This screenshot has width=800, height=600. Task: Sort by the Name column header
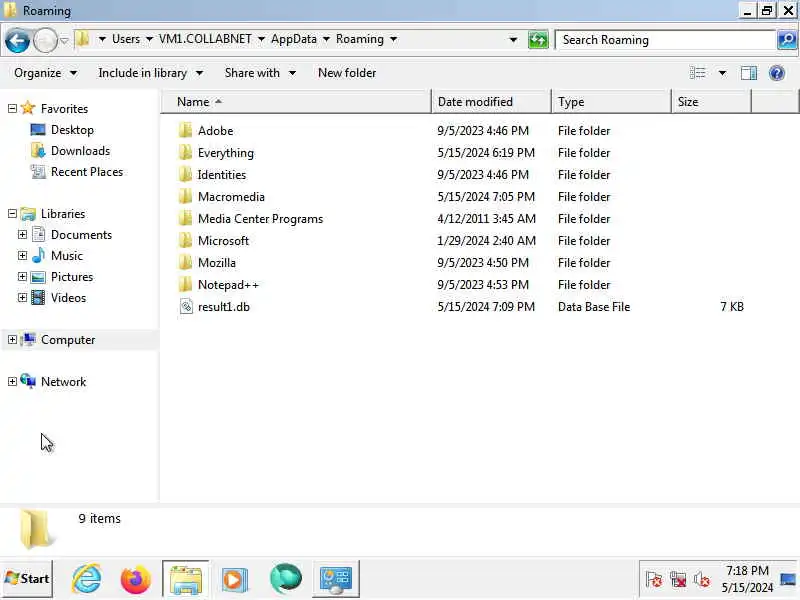(297, 102)
